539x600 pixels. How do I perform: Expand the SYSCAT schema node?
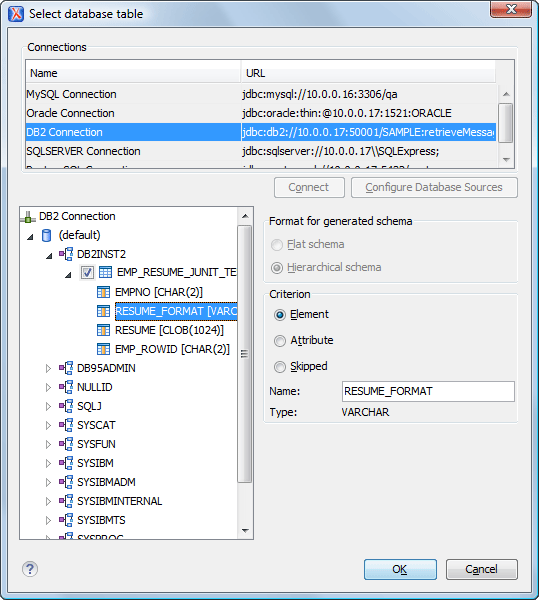(48, 425)
